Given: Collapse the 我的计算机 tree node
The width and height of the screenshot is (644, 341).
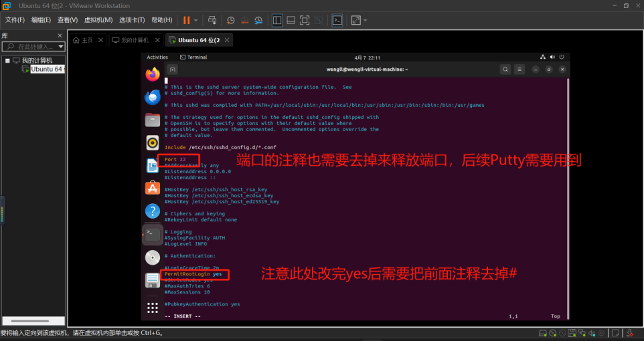Looking at the screenshot, I should point(7,60).
